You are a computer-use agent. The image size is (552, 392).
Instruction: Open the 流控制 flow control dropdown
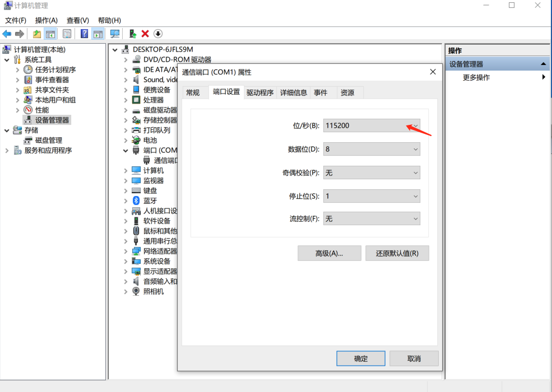[x=372, y=219]
